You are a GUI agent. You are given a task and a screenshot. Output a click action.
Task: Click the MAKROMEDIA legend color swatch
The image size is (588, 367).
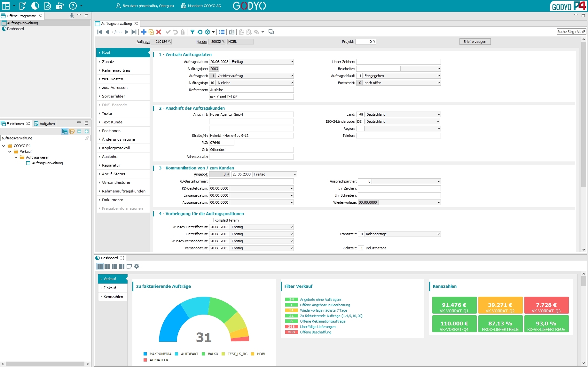click(145, 354)
